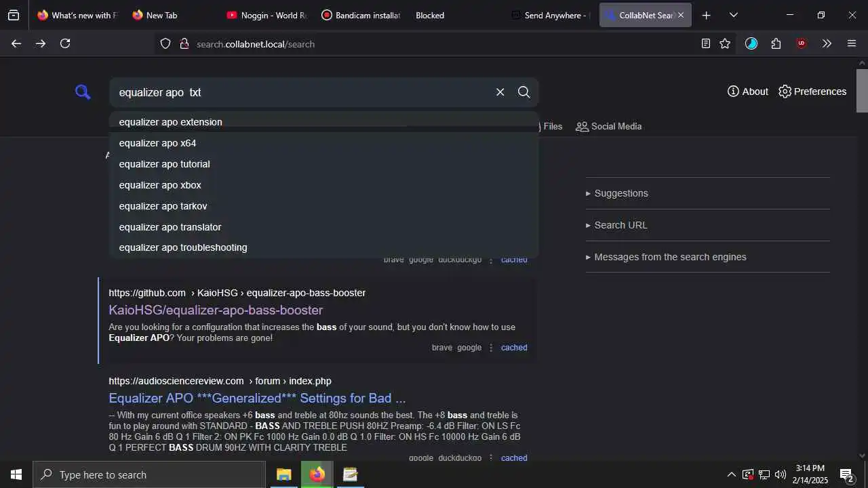This screenshot has width=868, height=488.
Task: Open the blue circular extension icon in the toolbar
Action: click(x=751, y=43)
